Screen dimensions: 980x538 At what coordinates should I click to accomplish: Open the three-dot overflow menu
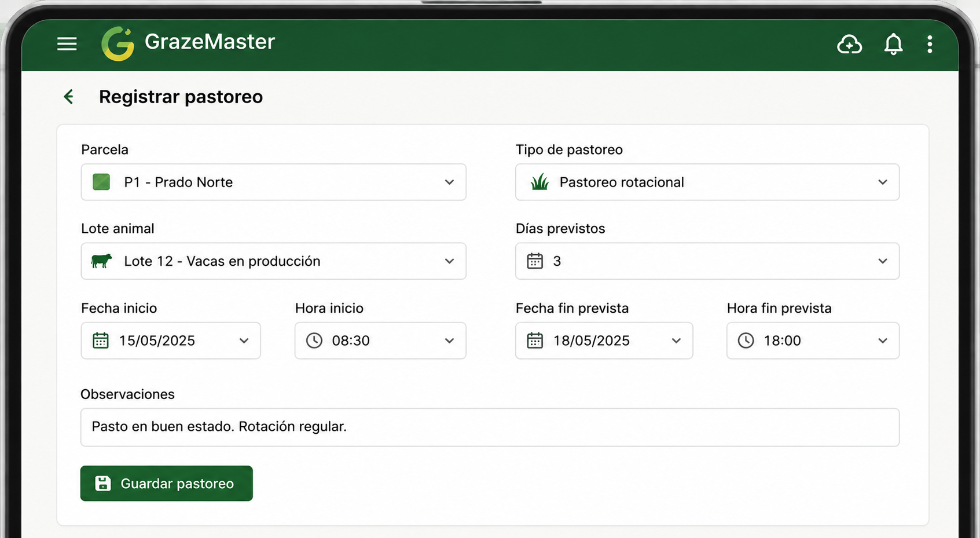tap(930, 44)
